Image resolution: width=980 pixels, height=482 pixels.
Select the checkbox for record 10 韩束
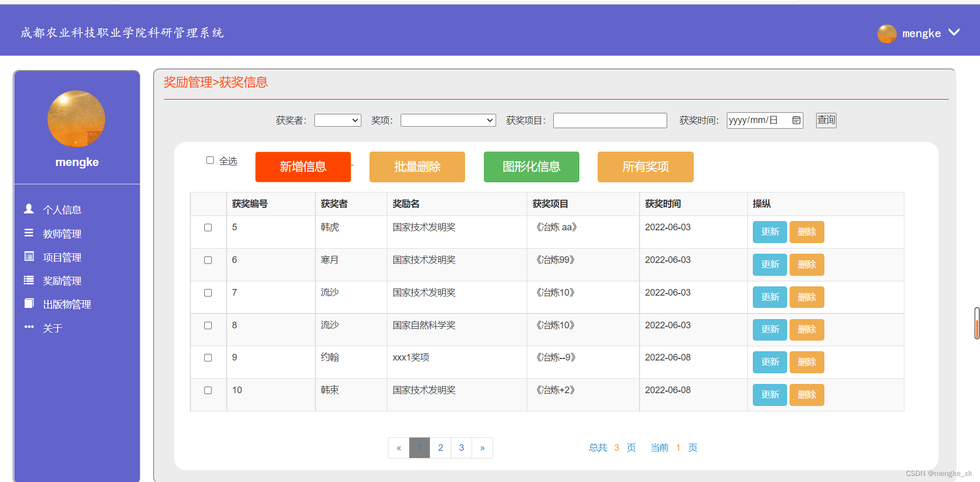point(208,390)
